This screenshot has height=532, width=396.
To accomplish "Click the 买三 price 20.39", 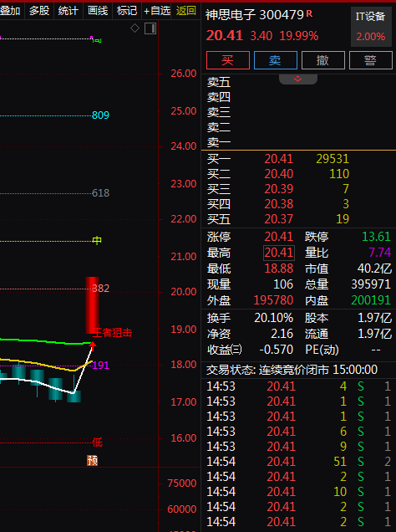I will point(278,189).
